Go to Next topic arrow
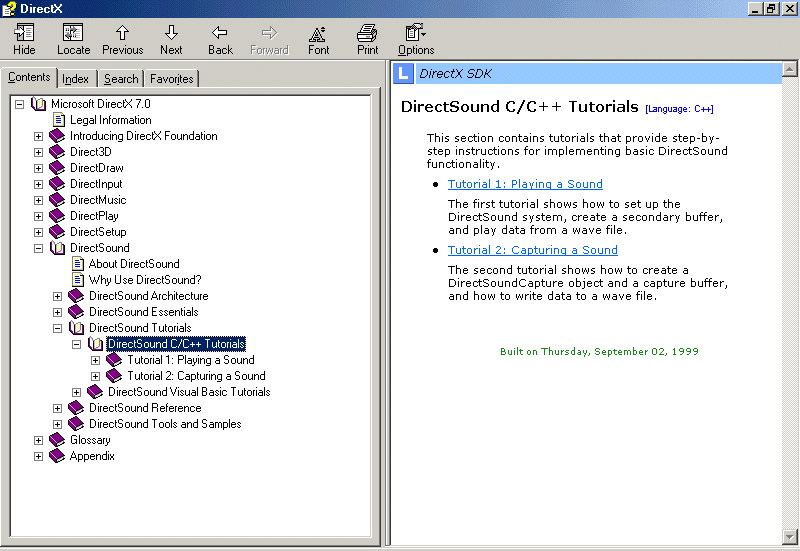 [x=171, y=33]
